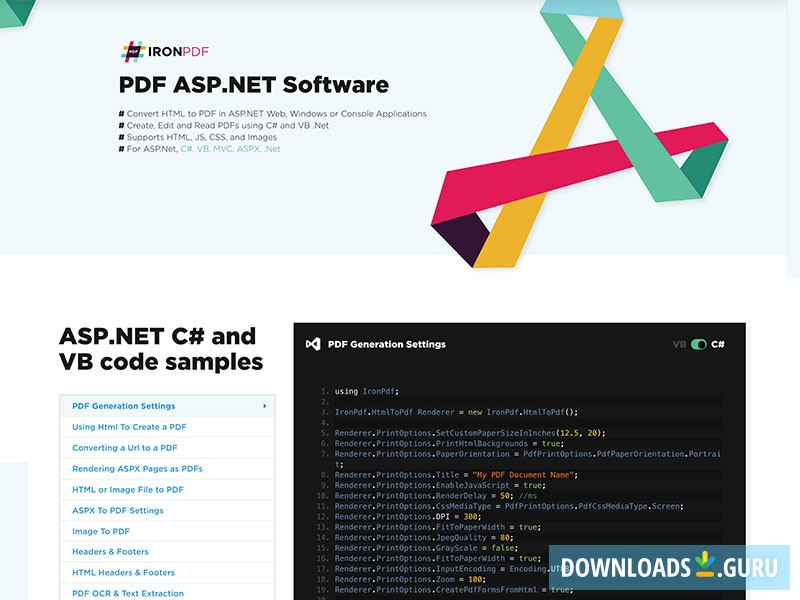Switch the language toggle from C# to VB
This screenshot has width=800, height=600.
pyautogui.click(x=700, y=343)
